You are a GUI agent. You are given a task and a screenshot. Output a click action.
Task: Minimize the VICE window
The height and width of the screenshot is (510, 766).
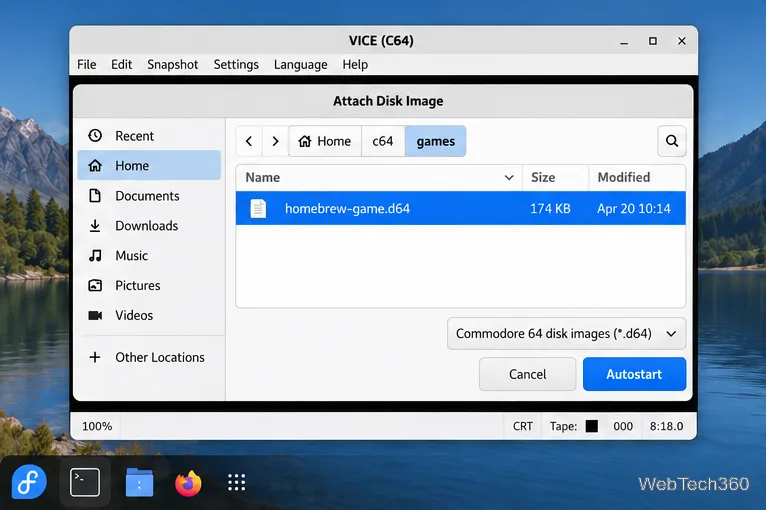624,42
